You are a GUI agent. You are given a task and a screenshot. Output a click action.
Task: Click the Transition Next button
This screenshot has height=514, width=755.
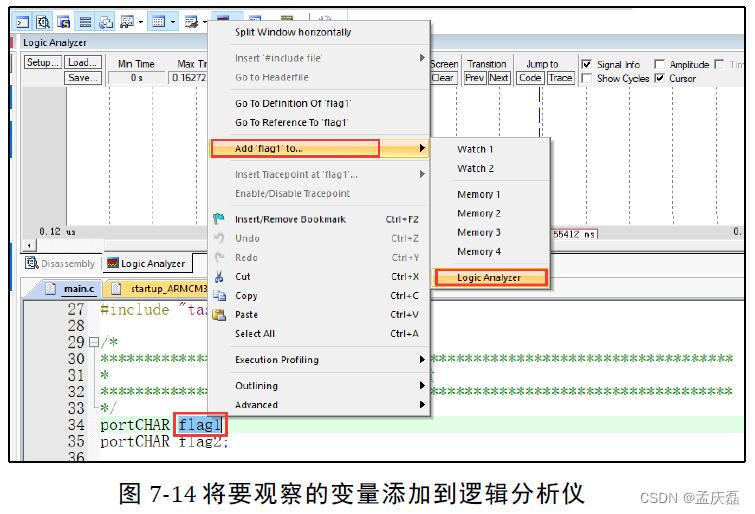coord(499,78)
